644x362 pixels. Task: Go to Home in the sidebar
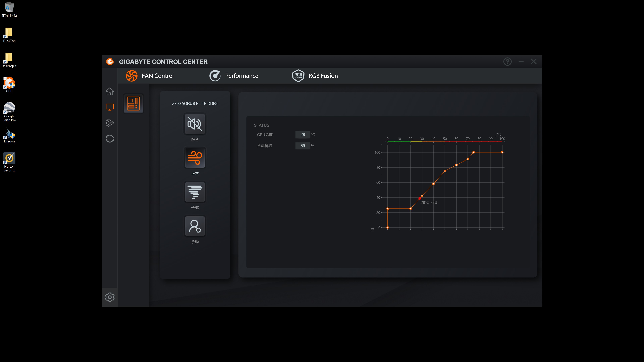110,92
